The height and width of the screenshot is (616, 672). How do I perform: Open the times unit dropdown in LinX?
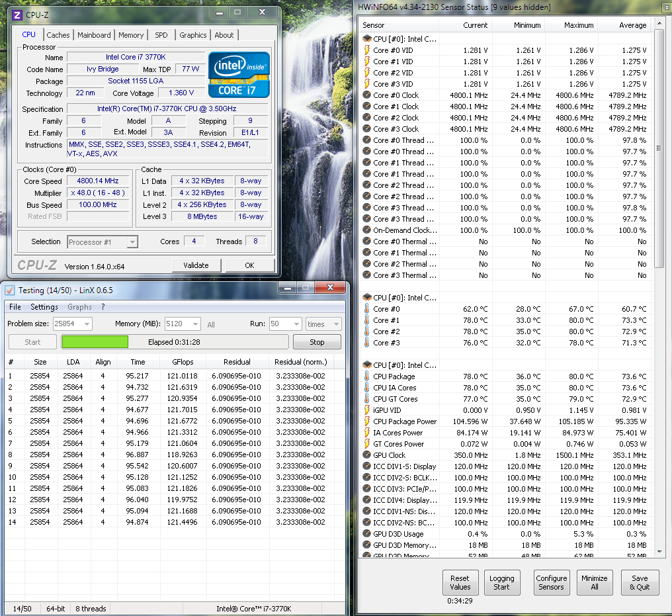[x=336, y=324]
